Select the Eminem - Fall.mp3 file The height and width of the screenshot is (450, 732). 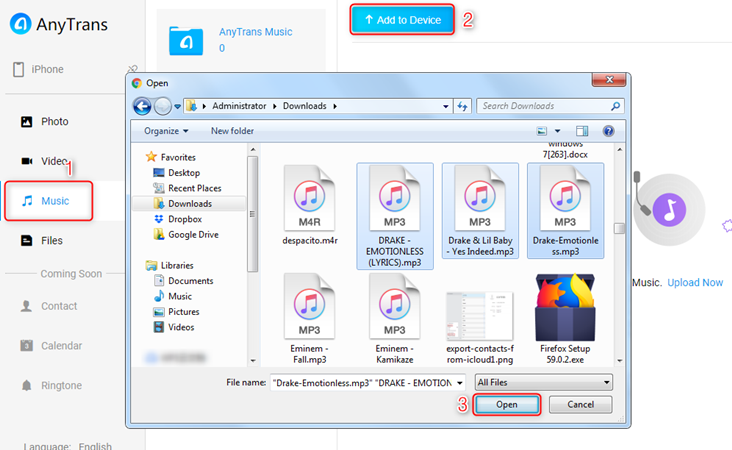tap(310, 319)
